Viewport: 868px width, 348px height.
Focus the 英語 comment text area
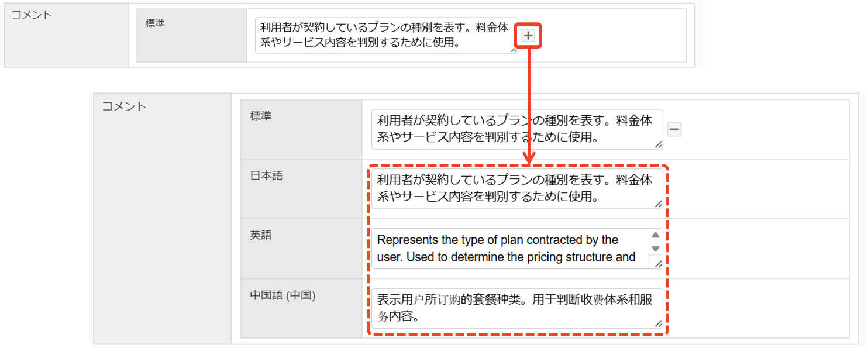[509, 249]
